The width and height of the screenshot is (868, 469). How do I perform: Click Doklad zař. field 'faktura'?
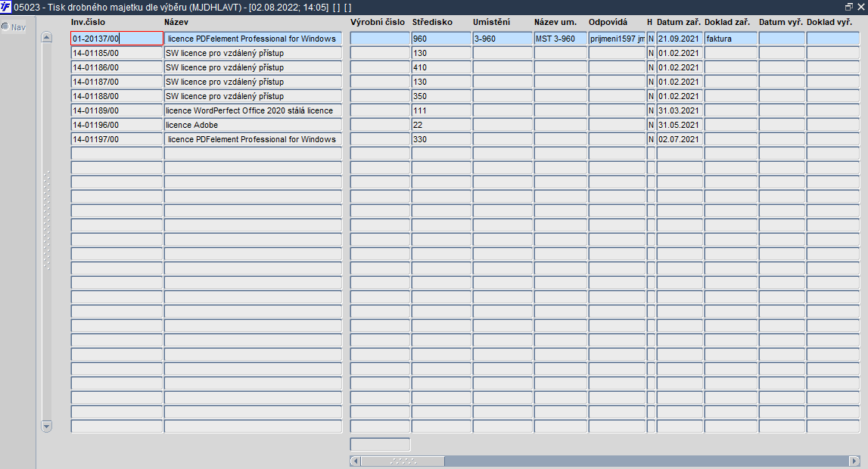click(x=731, y=38)
